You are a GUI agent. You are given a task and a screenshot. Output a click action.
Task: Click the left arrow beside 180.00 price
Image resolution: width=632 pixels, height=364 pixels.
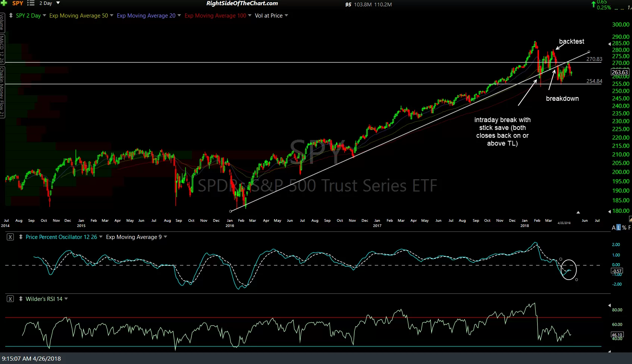pyautogui.click(x=610, y=211)
